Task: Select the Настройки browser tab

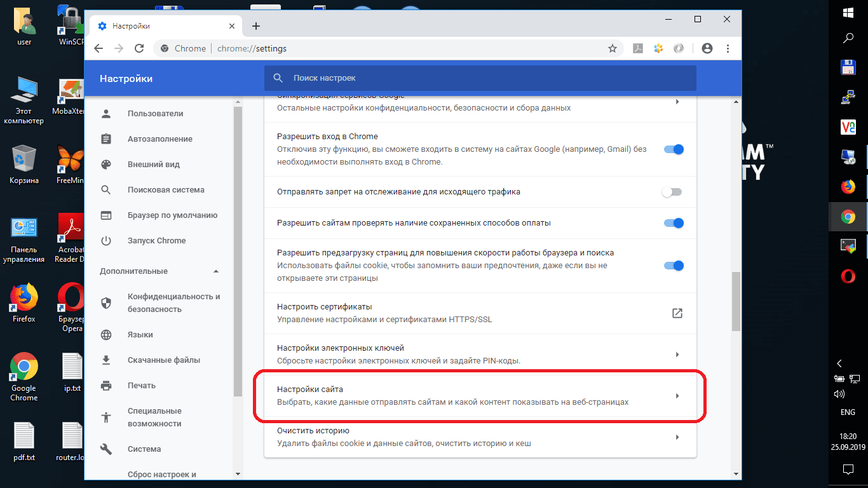Action: point(166,26)
